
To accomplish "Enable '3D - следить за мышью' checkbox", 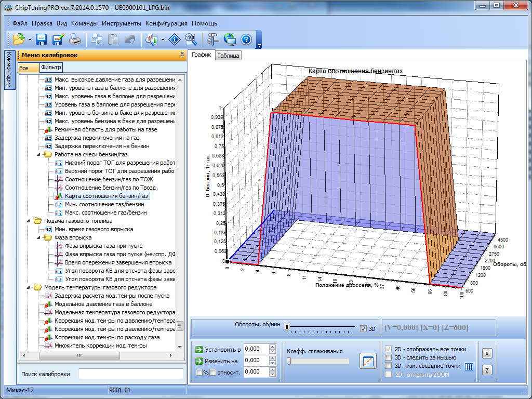I will coord(388,357).
